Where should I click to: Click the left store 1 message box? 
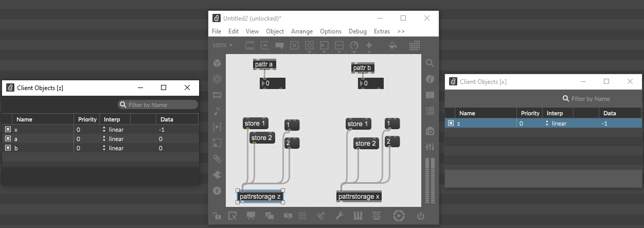pos(255,124)
